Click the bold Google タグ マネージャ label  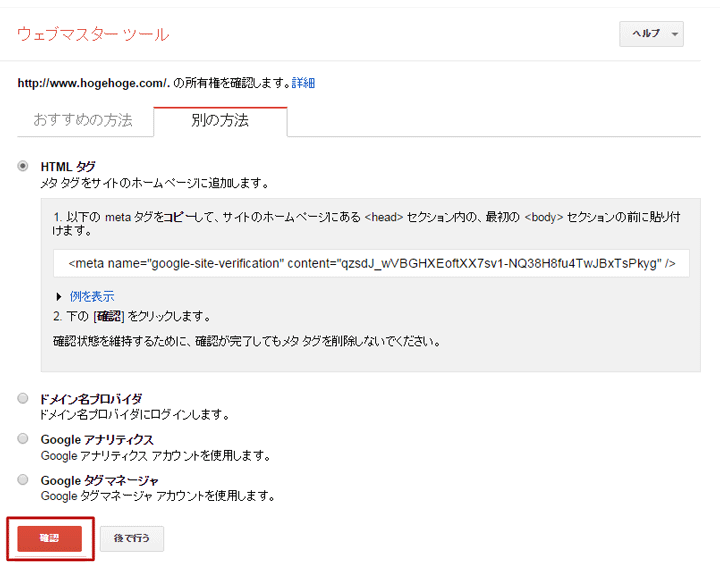pos(99,480)
